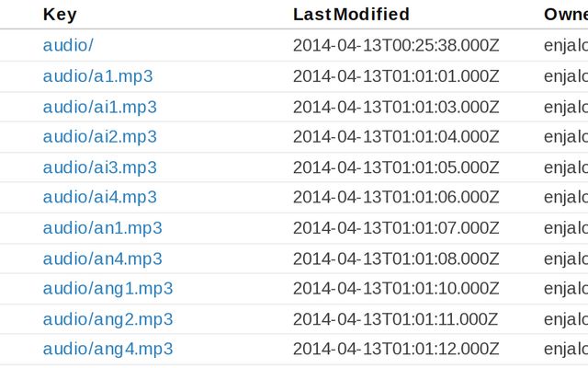
Task: Open the audio/an1.mp3 link
Action: [x=102, y=228]
